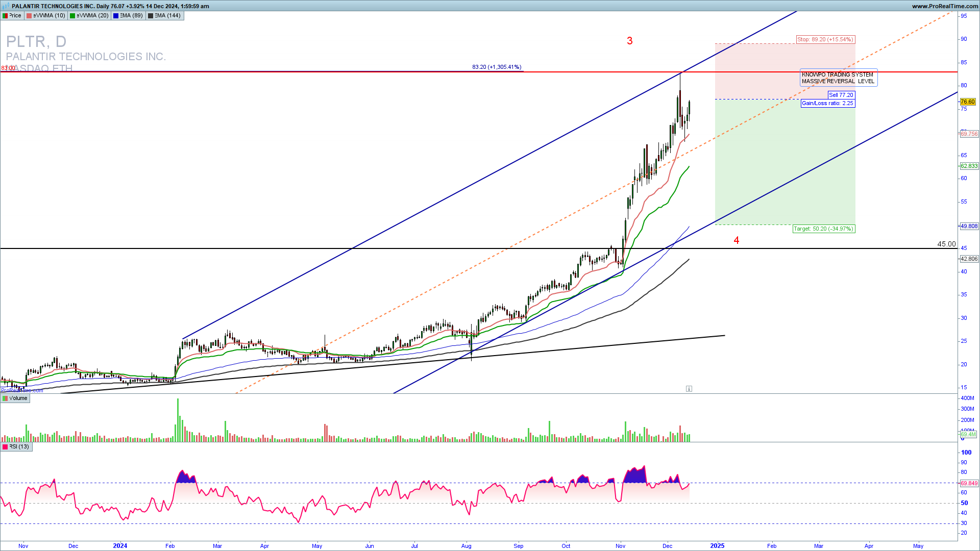This screenshot has height=551, width=980.
Task: Click the 45.00 horizontal line label
Action: 946,244
